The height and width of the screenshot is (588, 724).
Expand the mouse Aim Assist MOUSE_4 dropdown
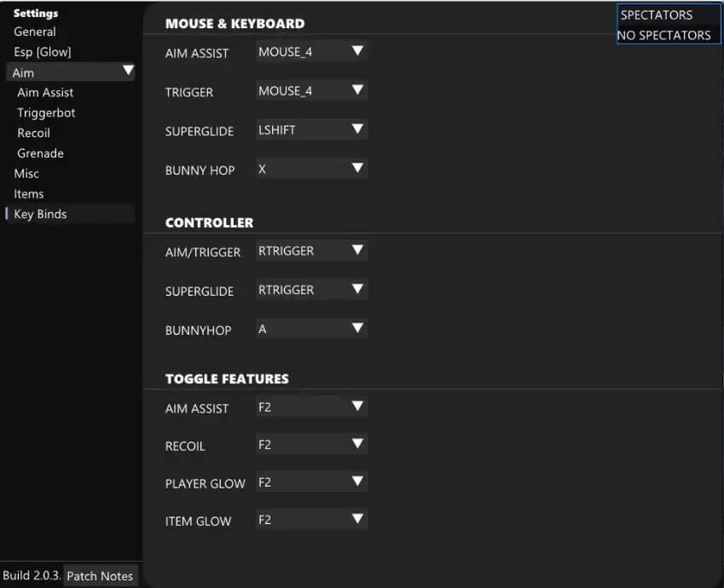pos(311,52)
